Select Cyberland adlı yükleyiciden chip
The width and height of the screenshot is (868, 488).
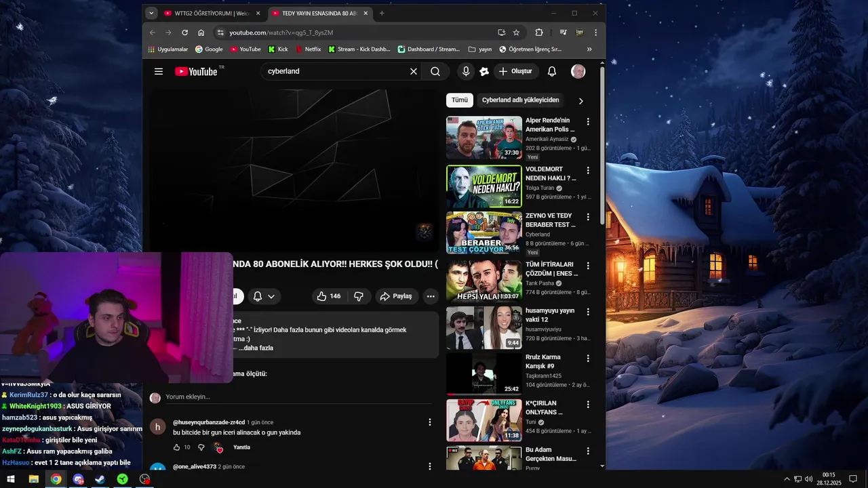(521, 100)
